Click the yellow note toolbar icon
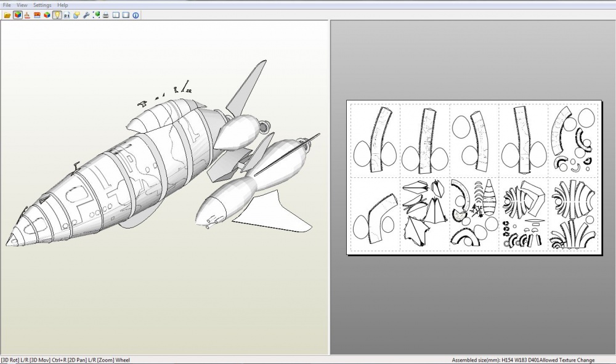This screenshot has height=364, width=616. (76, 15)
